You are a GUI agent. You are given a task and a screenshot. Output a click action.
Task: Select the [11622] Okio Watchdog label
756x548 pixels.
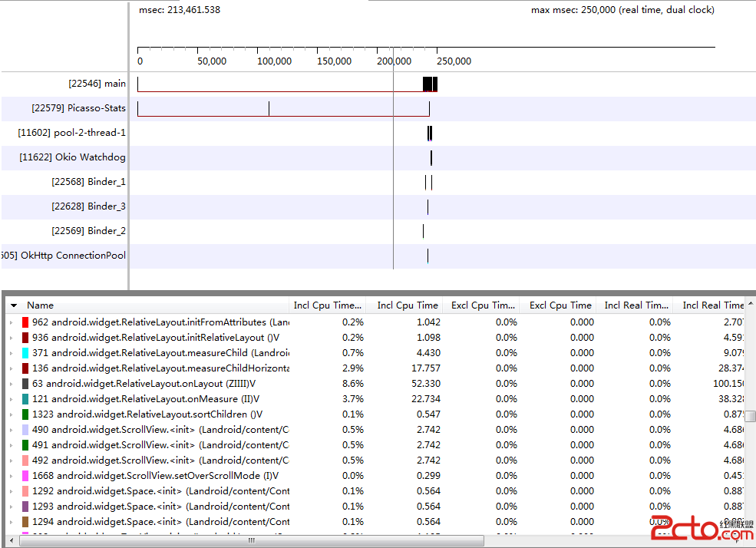coord(72,157)
